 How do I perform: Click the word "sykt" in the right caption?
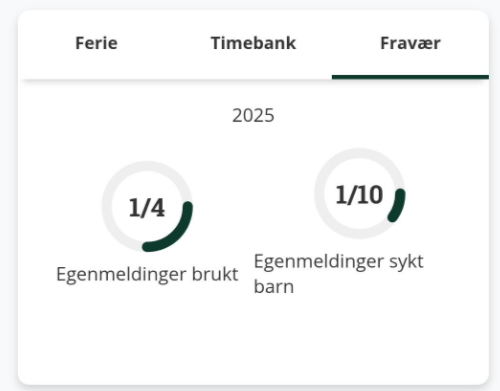(406, 262)
